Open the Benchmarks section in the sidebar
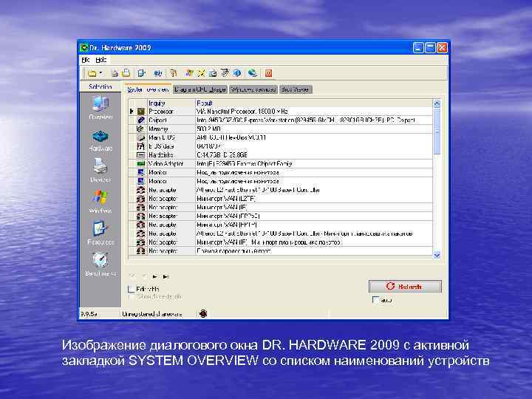The image size is (532, 399). point(100,264)
